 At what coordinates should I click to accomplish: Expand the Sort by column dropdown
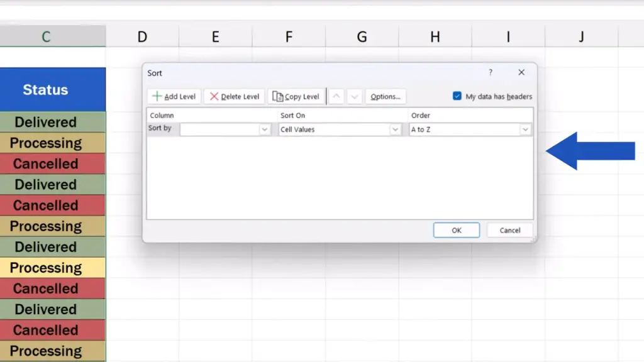[x=264, y=129]
